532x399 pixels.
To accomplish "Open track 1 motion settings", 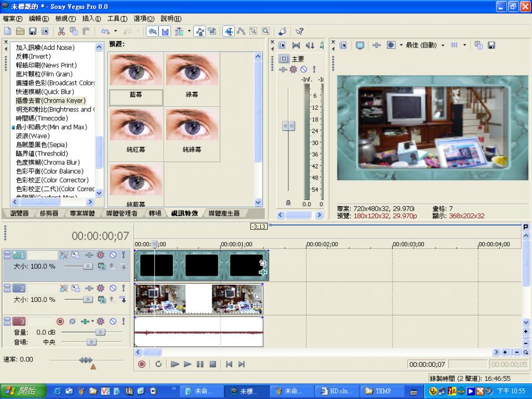I will coord(76,255).
